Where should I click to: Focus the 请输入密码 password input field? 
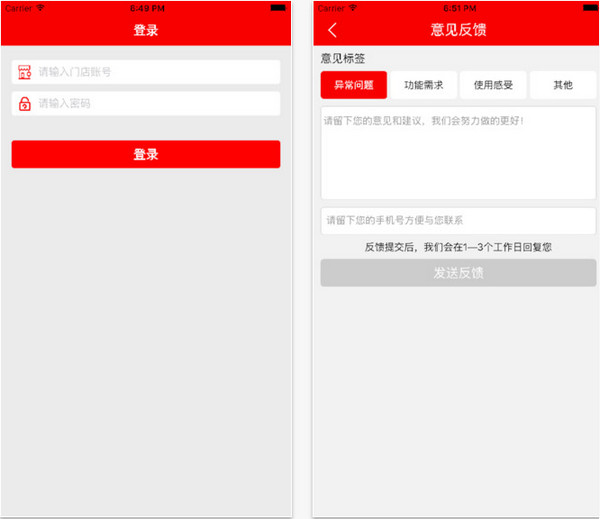146,103
